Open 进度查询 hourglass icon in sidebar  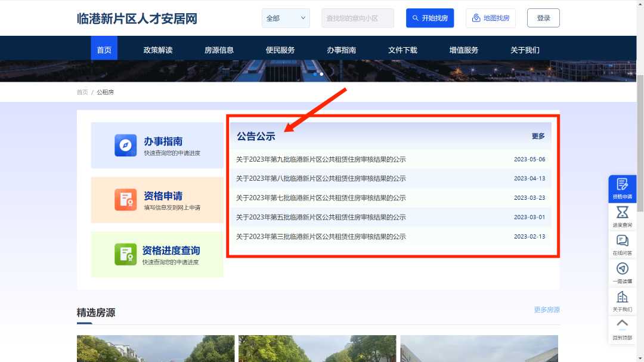622,212
